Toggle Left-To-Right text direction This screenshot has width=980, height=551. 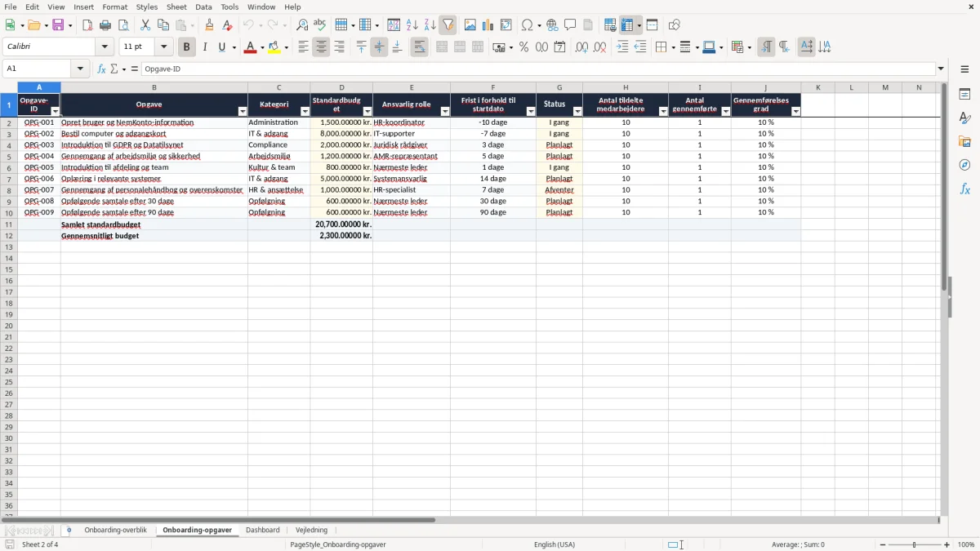point(766,47)
